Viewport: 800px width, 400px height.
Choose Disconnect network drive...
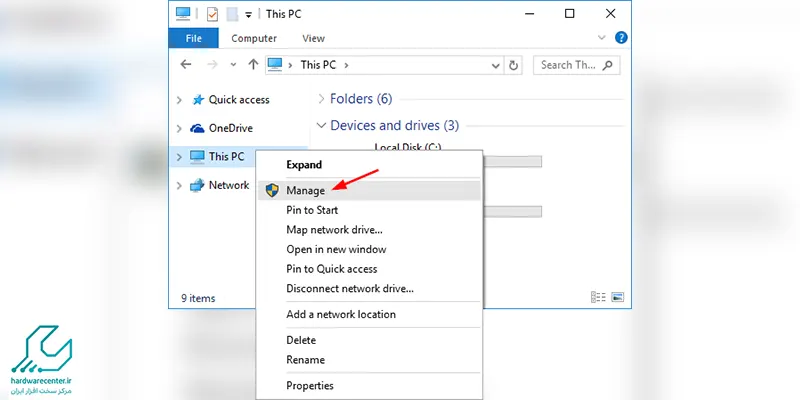pos(369,289)
